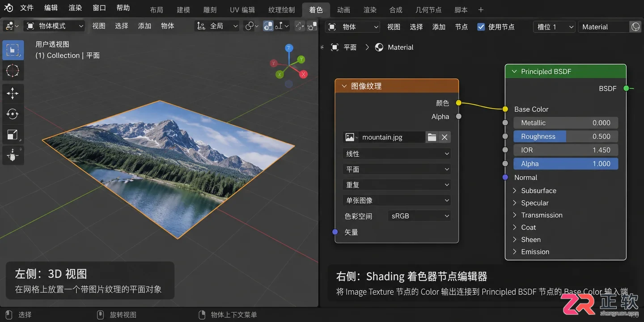Viewport: 644px width, 322px height.
Task: Switch to the 建模 workspace tab
Action: 183,10
